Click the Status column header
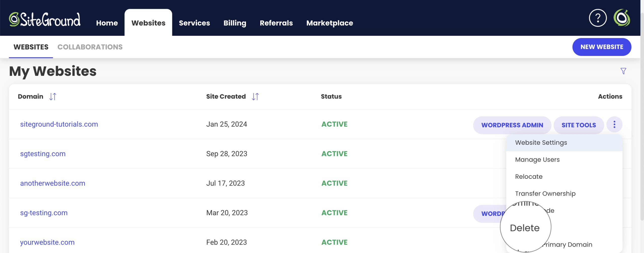The height and width of the screenshot is (253, 644). [331, 96]
